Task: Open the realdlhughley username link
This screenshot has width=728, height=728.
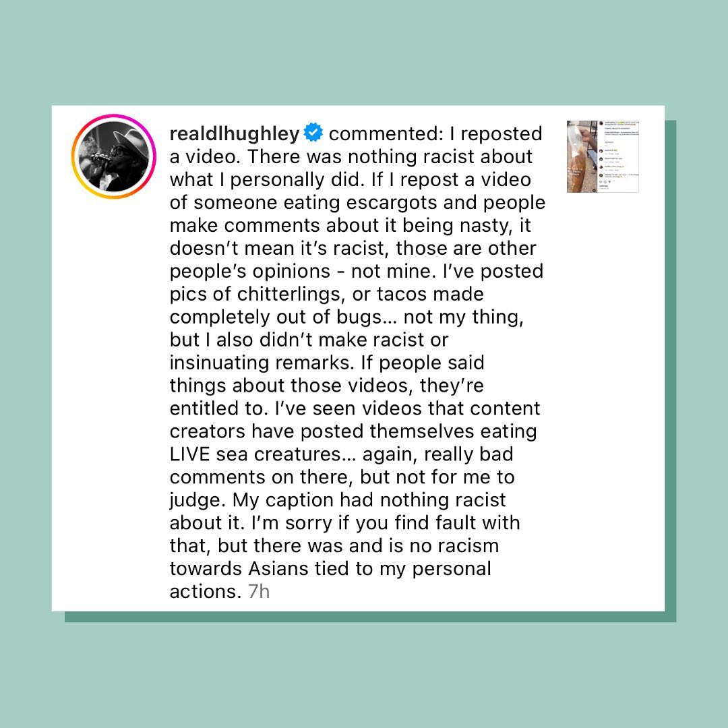Action: click(234, 133)
